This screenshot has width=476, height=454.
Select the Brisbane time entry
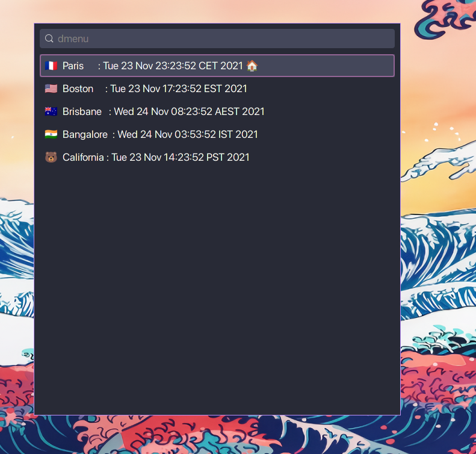(217, 111)
